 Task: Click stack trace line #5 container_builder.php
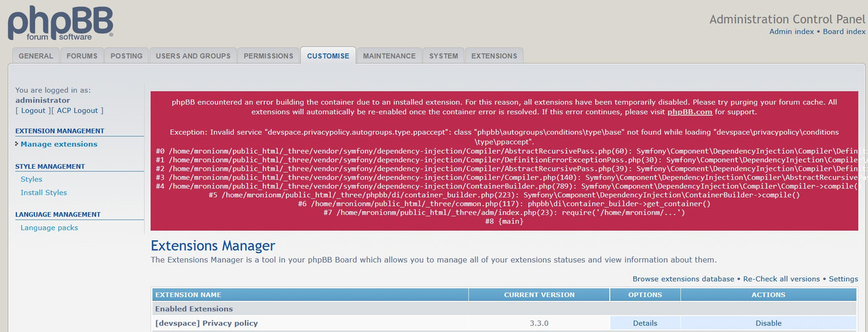pyautogui.click(x=504, y=194)
